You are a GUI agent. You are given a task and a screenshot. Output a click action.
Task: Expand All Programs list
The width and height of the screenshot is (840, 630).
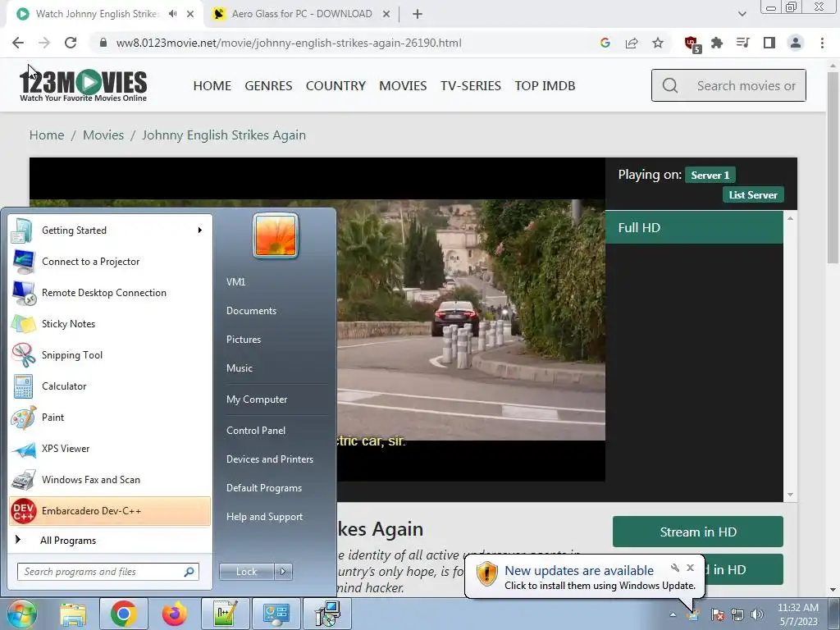click(x=110, y=541)
